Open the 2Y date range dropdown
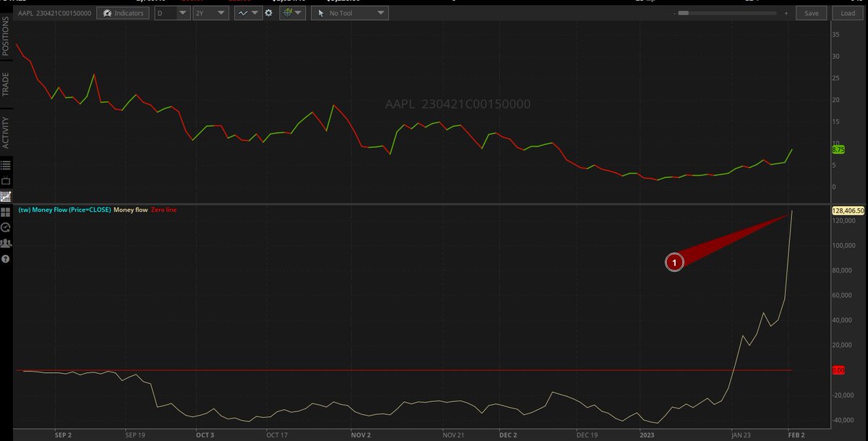Viewport: 868px width, 441px height. pyautogui.click(x=211, y=13)
